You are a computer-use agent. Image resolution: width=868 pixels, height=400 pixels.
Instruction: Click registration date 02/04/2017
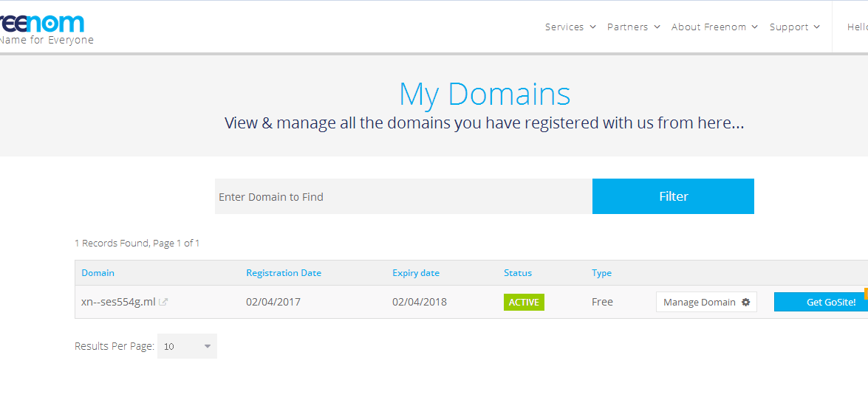[x=273, y=302]
